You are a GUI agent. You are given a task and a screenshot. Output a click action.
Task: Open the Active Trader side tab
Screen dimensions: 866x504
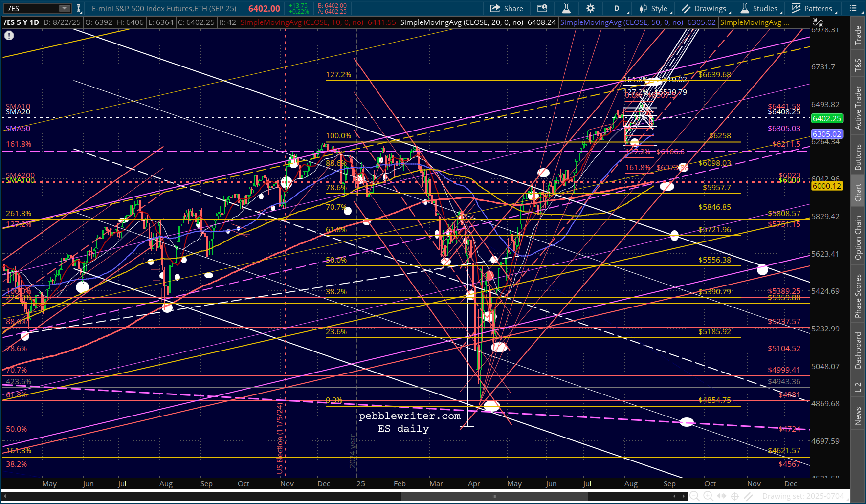point(858,108)
